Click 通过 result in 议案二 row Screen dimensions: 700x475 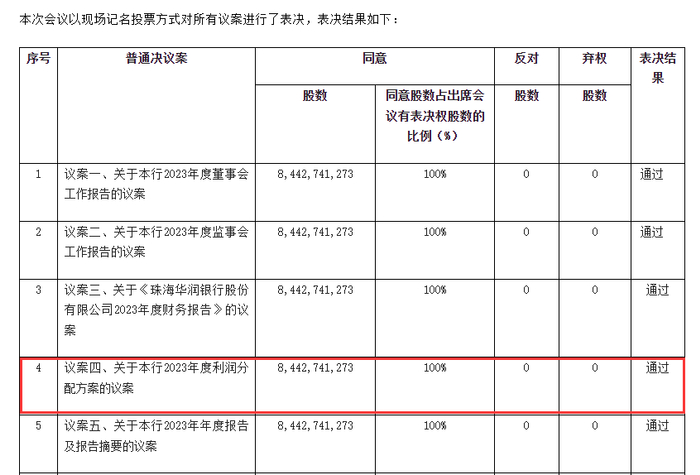(x=651, y=232)
